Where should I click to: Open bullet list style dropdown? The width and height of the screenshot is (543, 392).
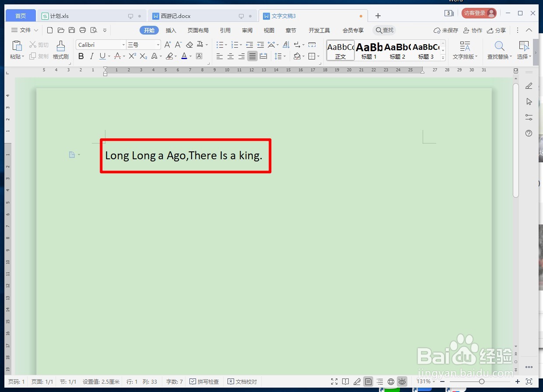226,45
